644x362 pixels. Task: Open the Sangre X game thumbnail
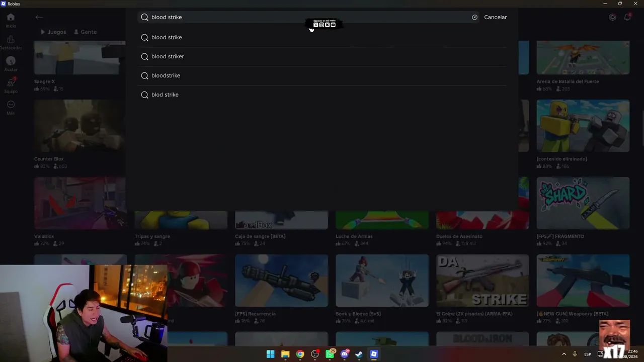pyautogui.click(x=79, y=58)
